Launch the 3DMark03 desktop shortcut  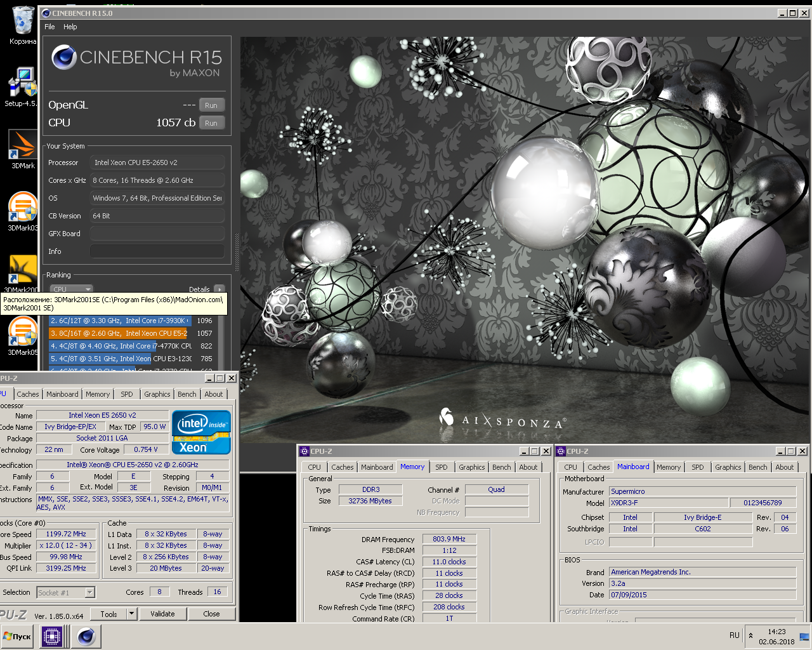click(x=23, y=211)
